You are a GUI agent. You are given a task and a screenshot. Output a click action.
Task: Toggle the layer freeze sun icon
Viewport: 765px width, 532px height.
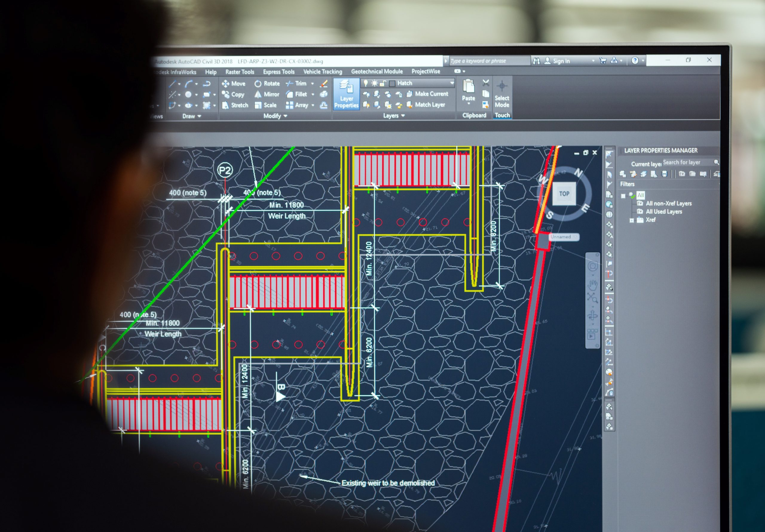(x=374, y=83)
